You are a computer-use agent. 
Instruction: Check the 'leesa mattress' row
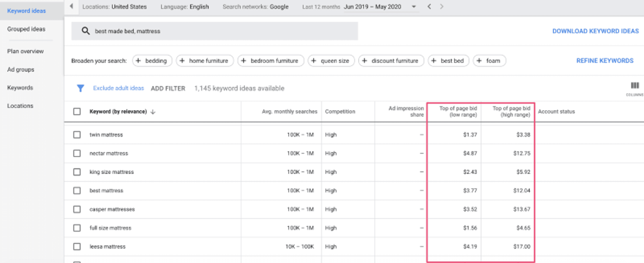(77, 247)
